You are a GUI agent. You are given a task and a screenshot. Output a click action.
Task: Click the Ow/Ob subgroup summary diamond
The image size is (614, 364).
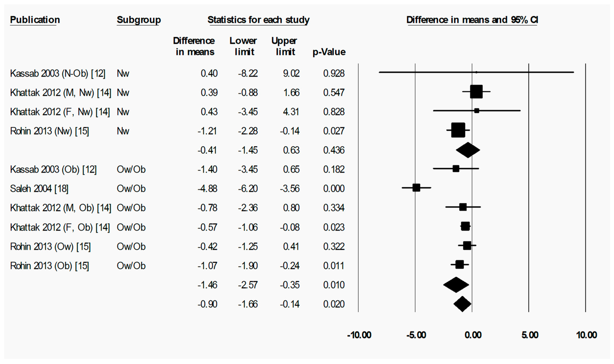coord(456,285)
